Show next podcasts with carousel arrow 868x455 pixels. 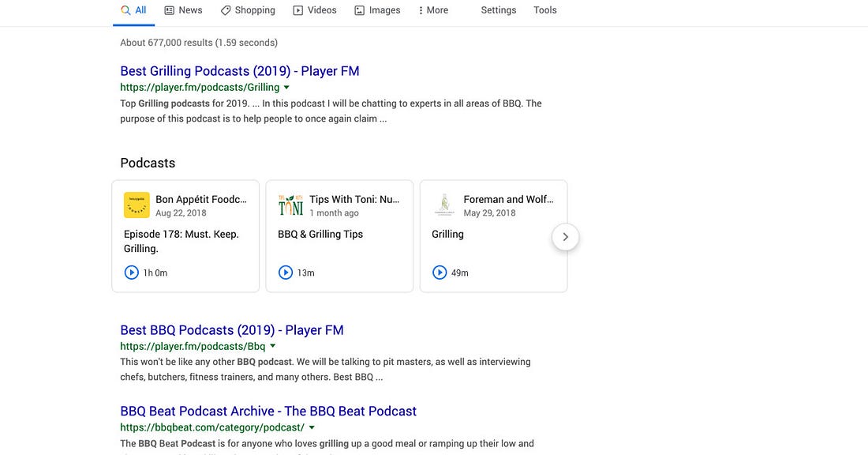coord(565,237)
